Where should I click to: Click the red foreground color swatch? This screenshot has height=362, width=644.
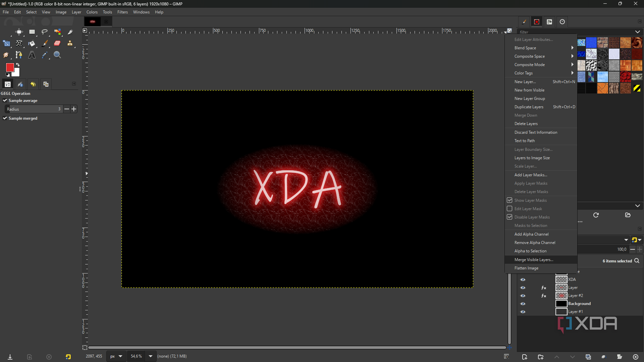coord(9,67)
